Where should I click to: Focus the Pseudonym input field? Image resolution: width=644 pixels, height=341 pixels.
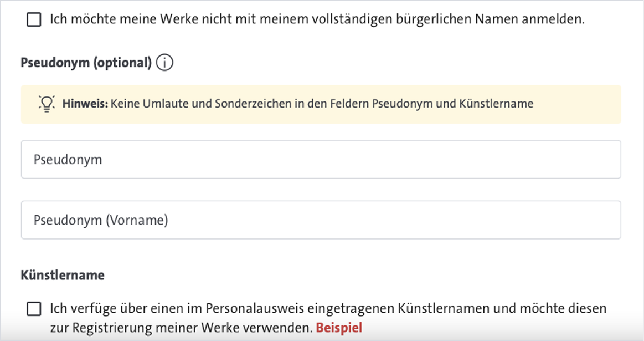coord(321,159)
